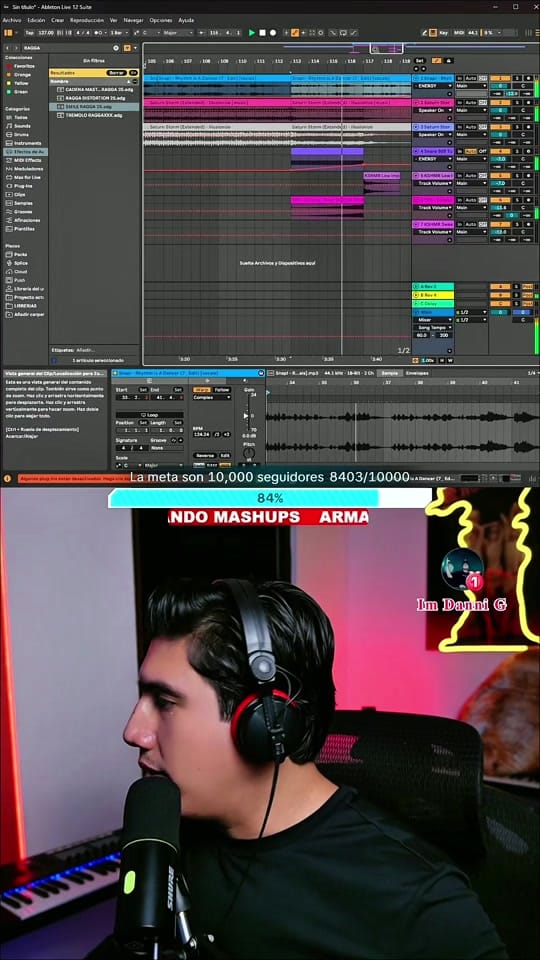Open Speaker On chooser on track 2

pyautogui.click(x=433, y=110)
